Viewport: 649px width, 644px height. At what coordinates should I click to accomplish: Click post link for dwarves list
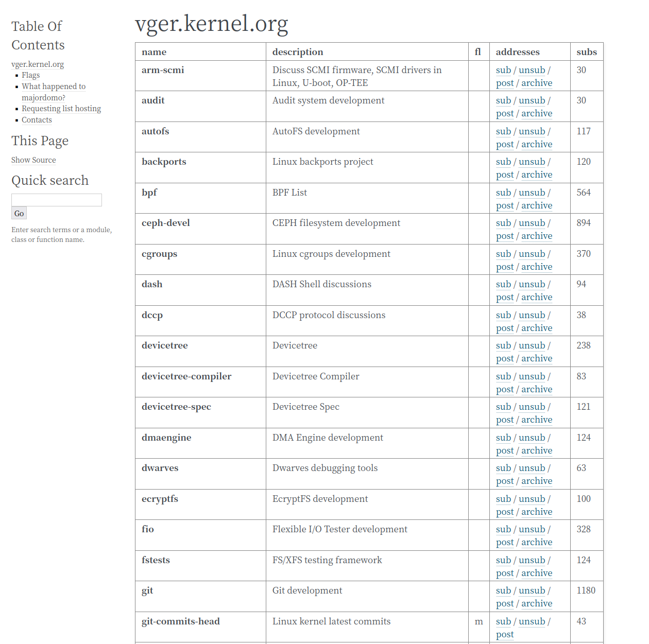[x=505, y=481]
